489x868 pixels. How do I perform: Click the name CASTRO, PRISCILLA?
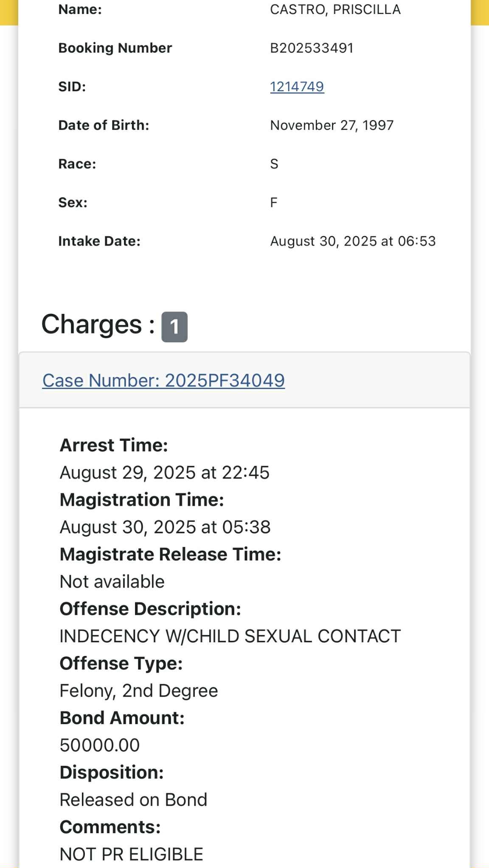335,9
